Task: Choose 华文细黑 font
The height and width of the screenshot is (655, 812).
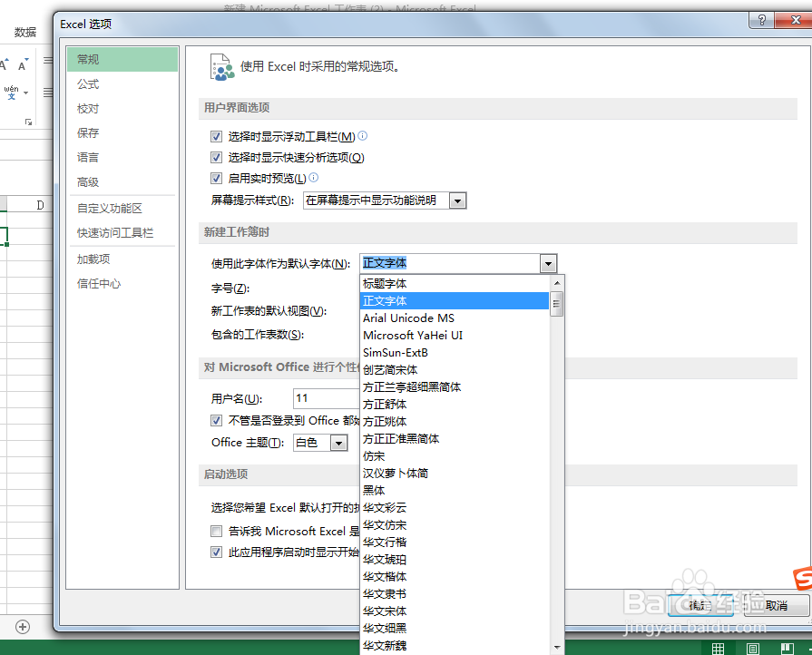Action: [x=455, y=628]
